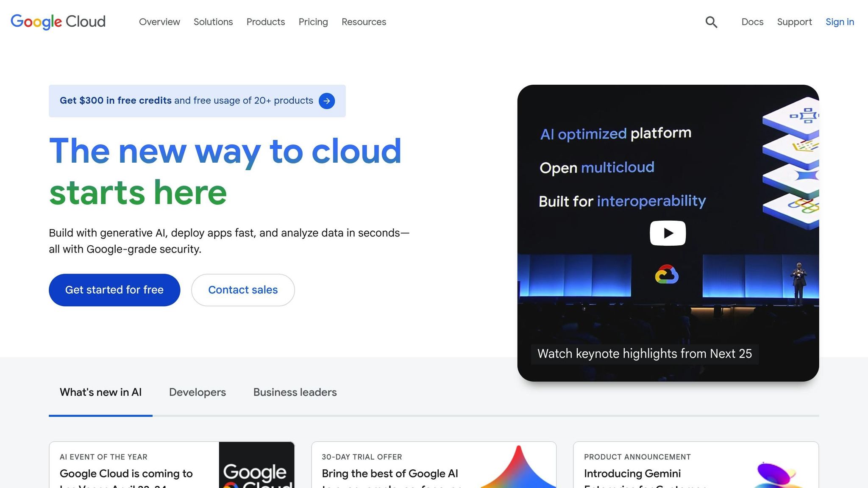868x488 pixels.
Task: Open the Products menu
Action: 265,22
